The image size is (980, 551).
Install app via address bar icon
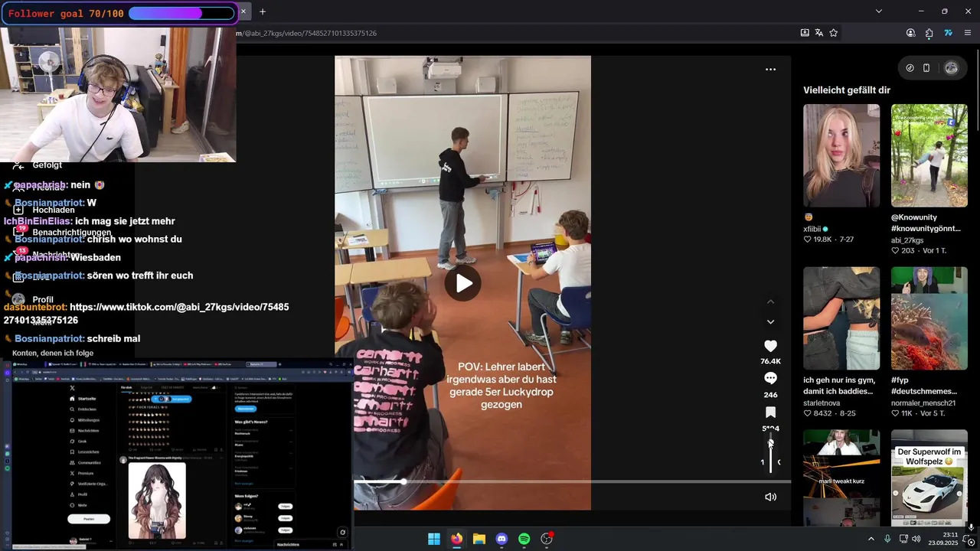tap(805, 33)
